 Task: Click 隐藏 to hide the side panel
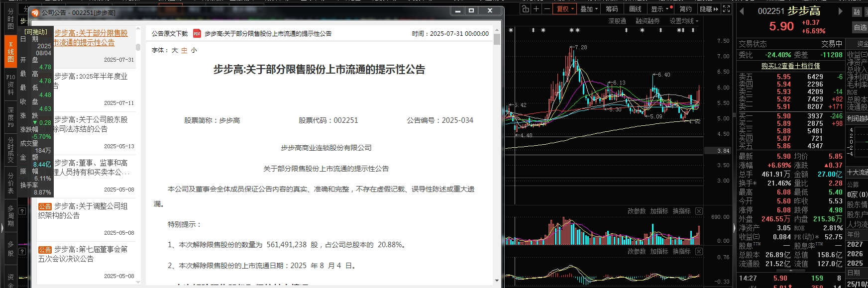click(709, 9)
